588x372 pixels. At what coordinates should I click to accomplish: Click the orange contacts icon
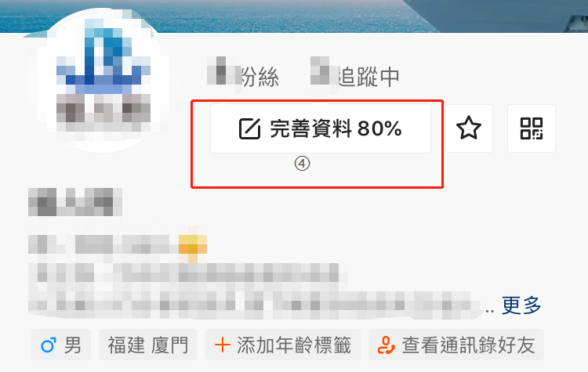point(386,345)
